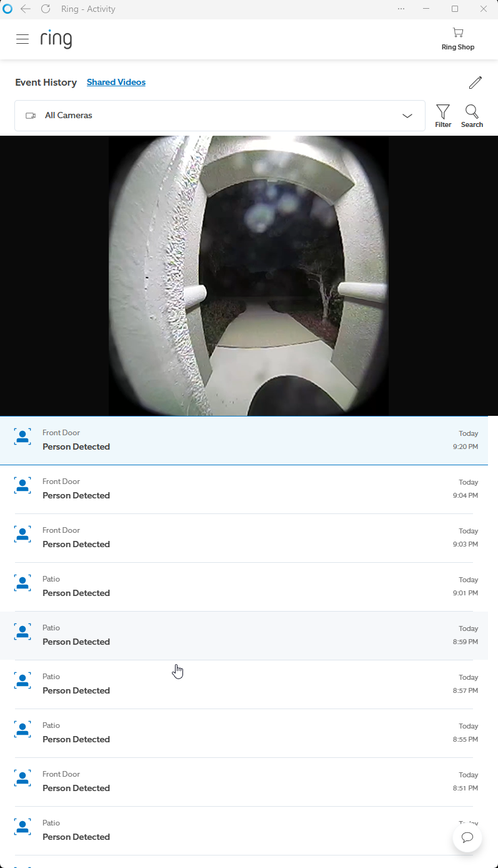Image resolution: width=498 pixels, height=868 pixels.
Task: Click the 9:01 PM timestamp
Action: pos(466,593)
